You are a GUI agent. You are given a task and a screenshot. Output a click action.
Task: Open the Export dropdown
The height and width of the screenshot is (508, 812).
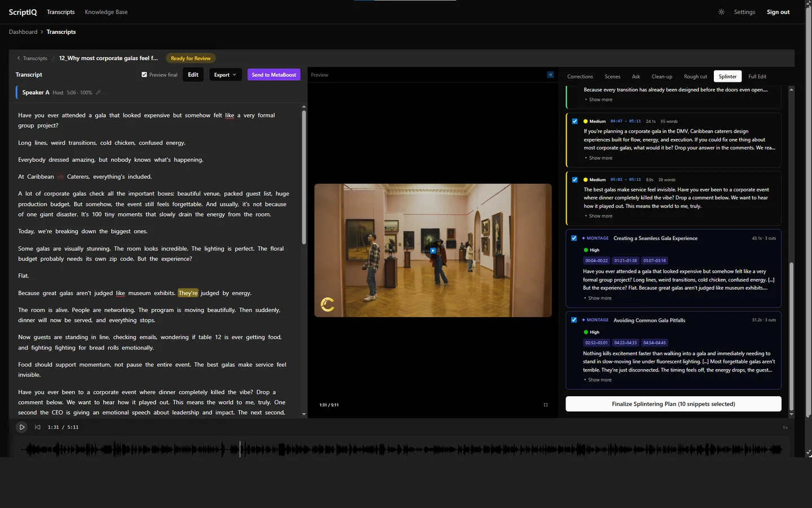tap(225, 75)
